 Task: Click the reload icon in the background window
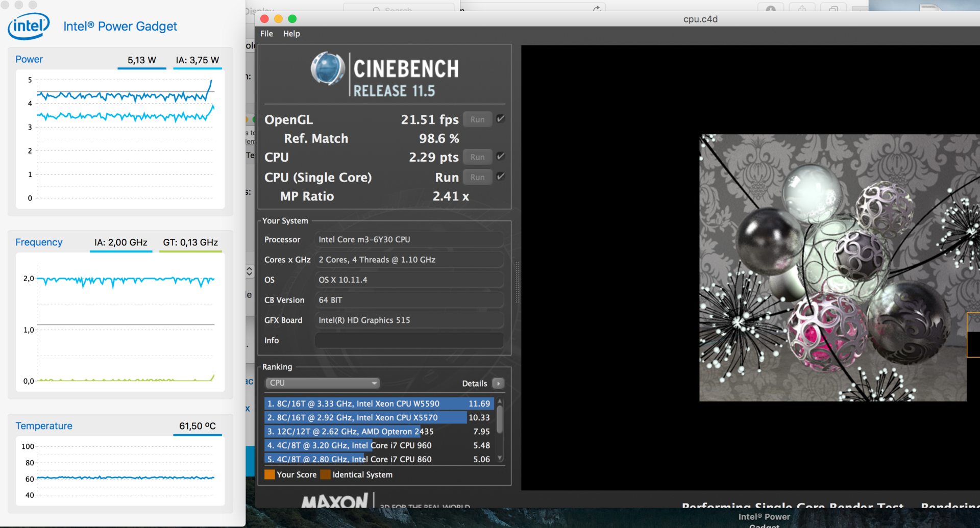(597, 8)
